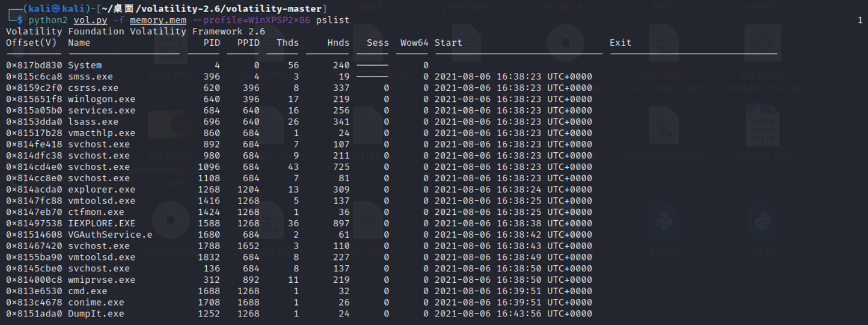Click the faint setup.py Python file icon
868x325 pixels.
click(664, 222)
